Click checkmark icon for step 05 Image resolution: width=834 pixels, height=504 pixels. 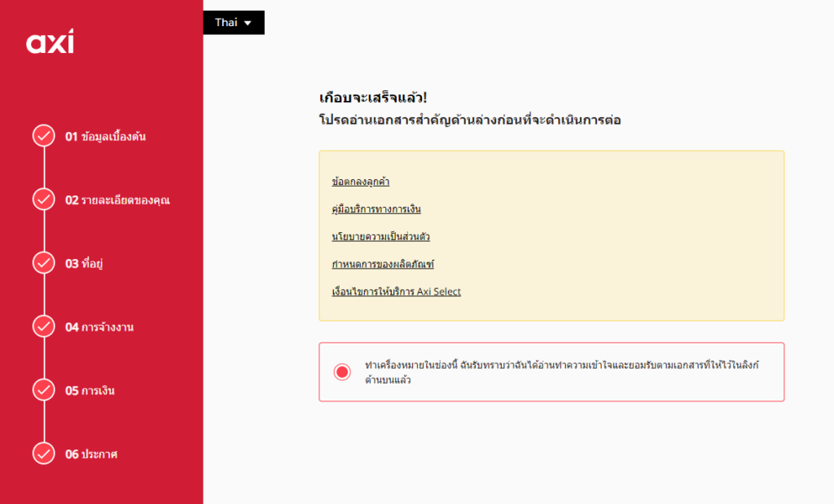click(44, 390)
